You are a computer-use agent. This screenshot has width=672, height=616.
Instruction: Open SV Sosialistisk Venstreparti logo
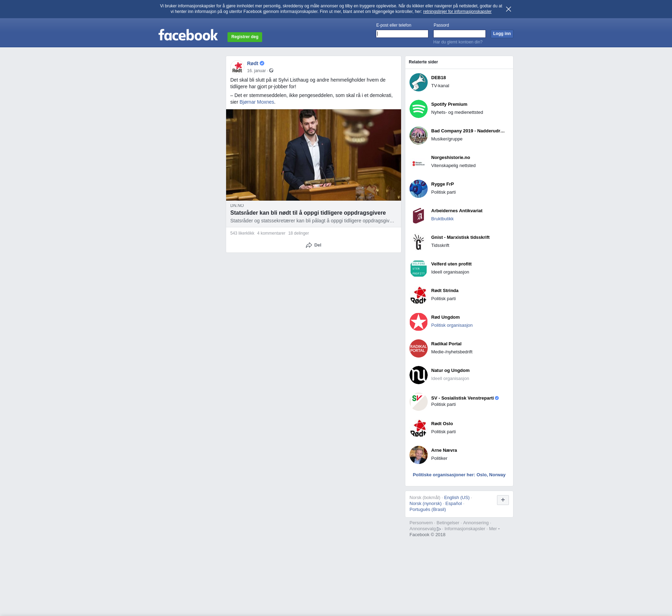pyautogui.click(x=419, y=402)
